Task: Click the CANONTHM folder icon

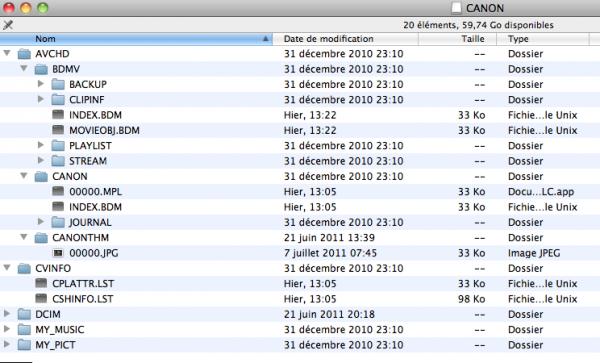Action: [x=41, y=238]
